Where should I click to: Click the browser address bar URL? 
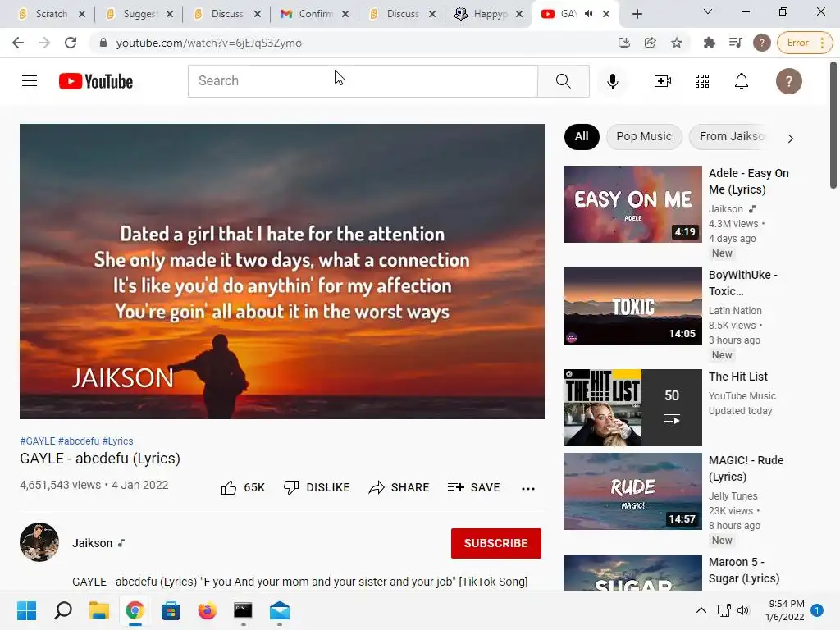(209, 43)
